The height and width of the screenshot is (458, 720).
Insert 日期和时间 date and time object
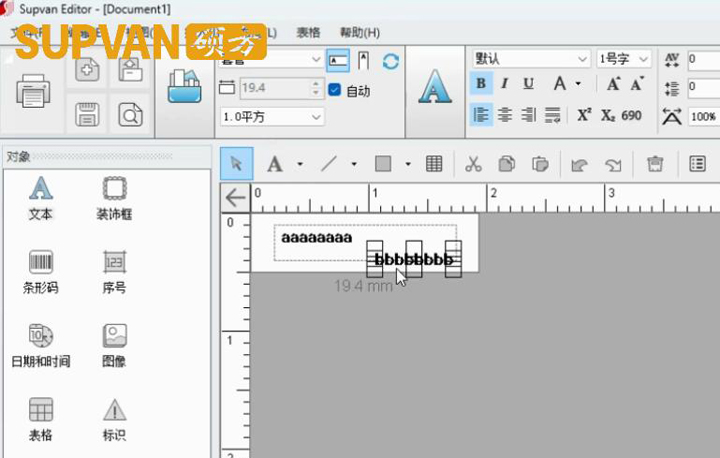pyautogui.click(x=40, y=346)
